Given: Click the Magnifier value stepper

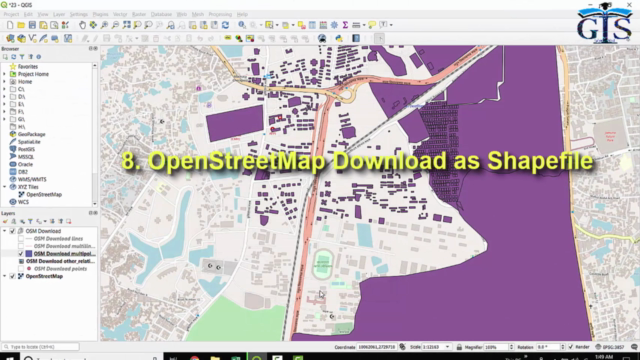Looking at the screenshot, I should click(511, 347).
